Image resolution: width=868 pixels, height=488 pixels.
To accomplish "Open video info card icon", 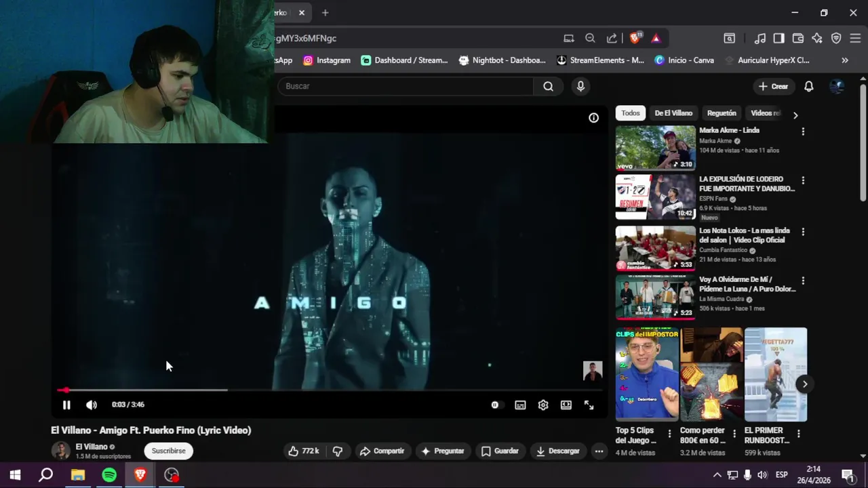I will coord(593,118).
